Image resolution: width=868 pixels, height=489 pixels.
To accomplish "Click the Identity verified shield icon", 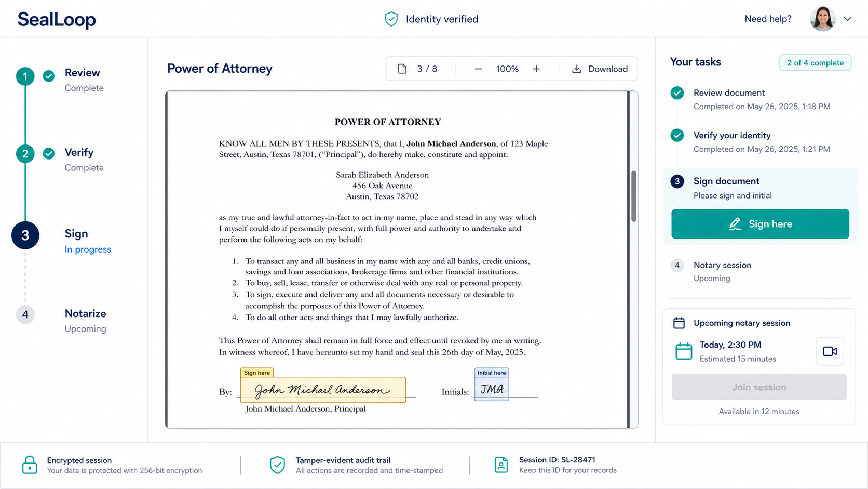I will tap(391, 19).
